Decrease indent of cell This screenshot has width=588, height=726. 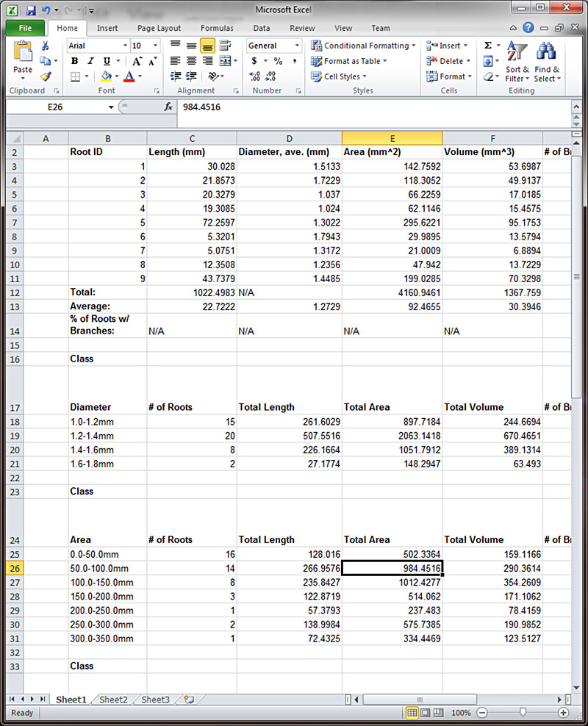pos(175,76)
